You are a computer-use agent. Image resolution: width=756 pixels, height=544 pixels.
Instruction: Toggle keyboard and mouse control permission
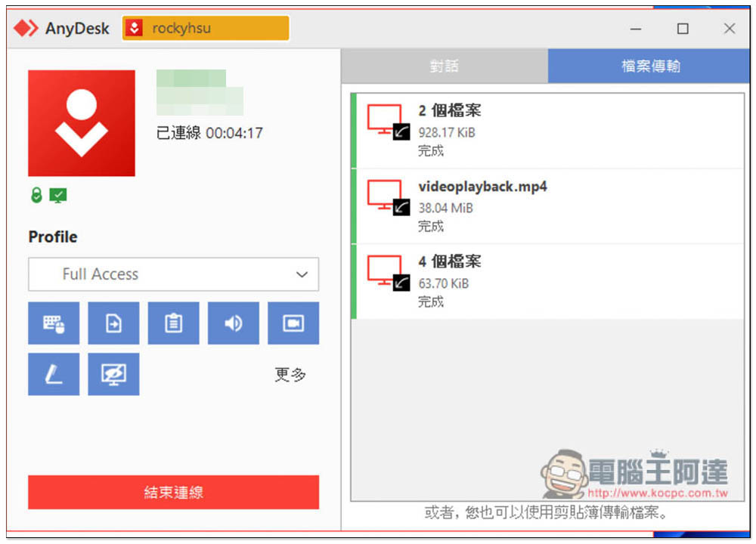point(54,323)
